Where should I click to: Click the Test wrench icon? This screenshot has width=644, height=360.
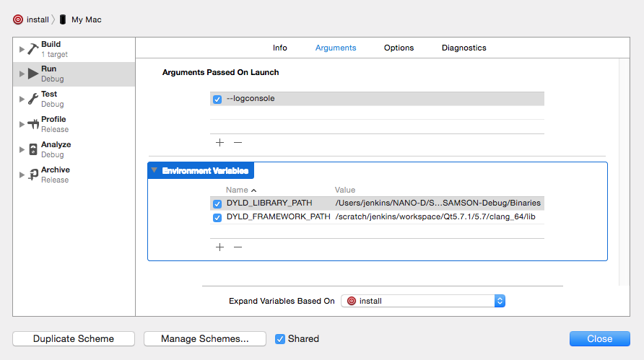click(33, 100)
